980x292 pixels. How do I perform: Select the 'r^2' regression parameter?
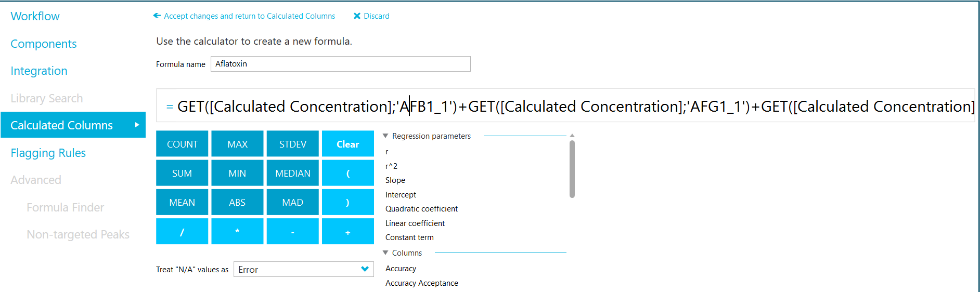391,166
